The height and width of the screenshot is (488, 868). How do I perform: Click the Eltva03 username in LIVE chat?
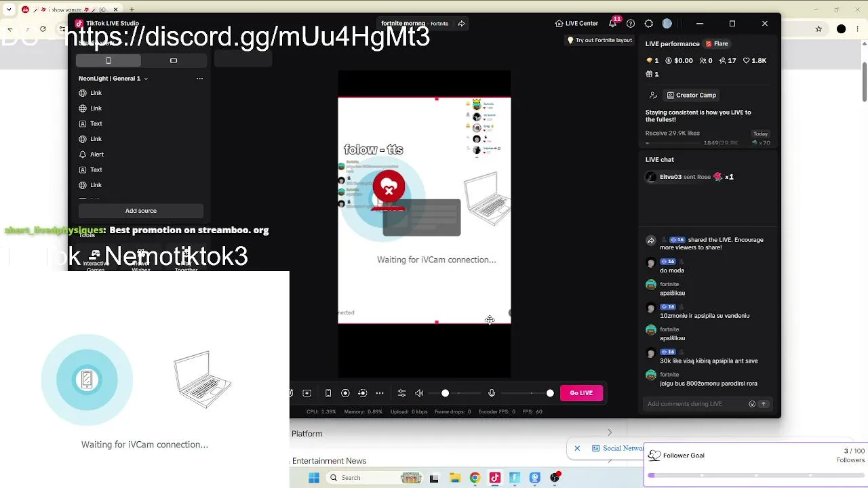(x=671, y=178)
